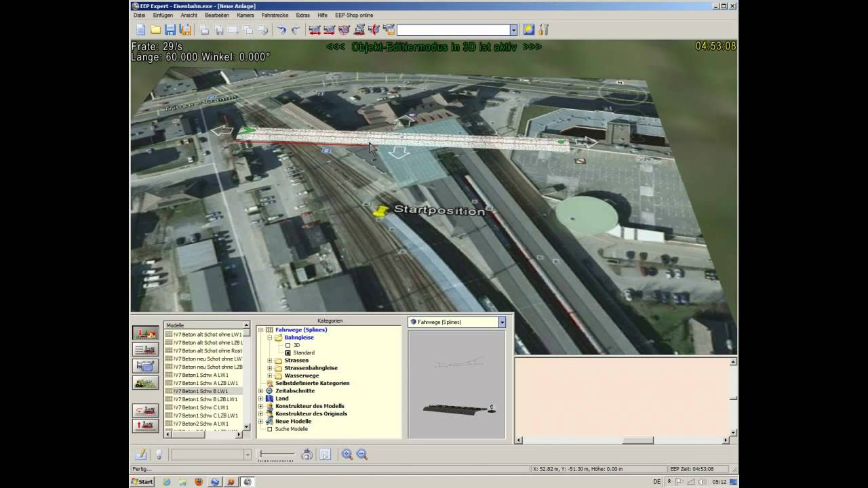Expand the Zeitabschnitte tree node
868x488 pixels.
[260, 391]
